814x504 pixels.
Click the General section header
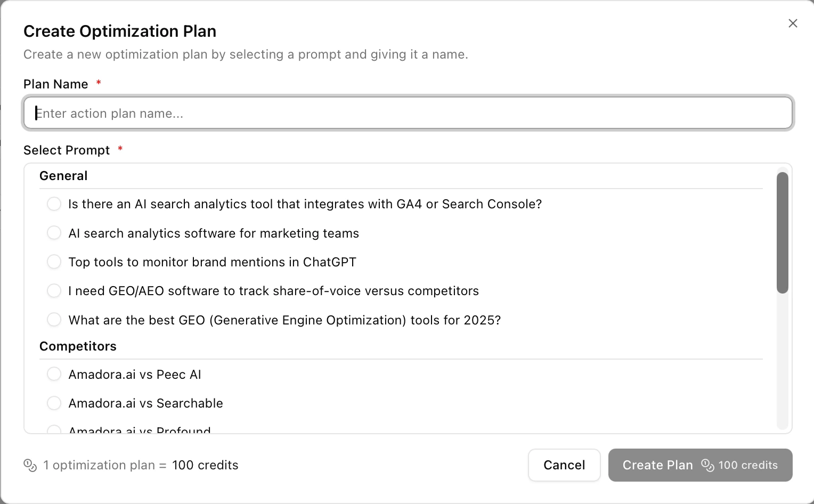[x=63, y=175]
